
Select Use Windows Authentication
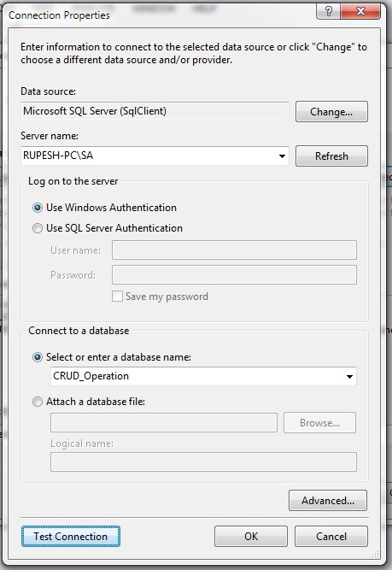click(37, 208)
